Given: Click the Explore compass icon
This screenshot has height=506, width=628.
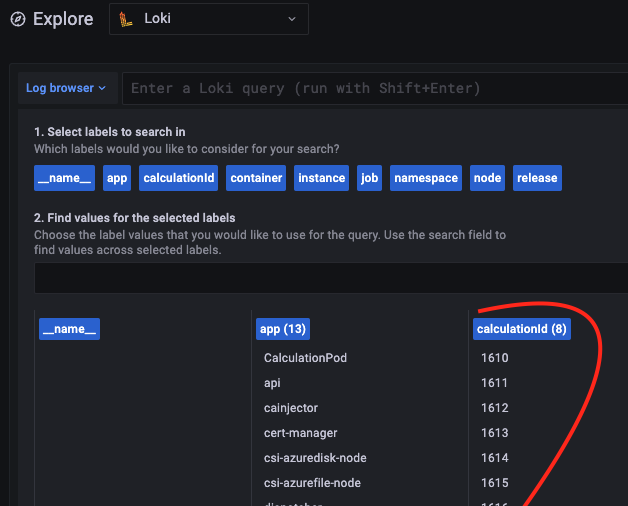Looking at the screenshot, I should pos(18,19).
